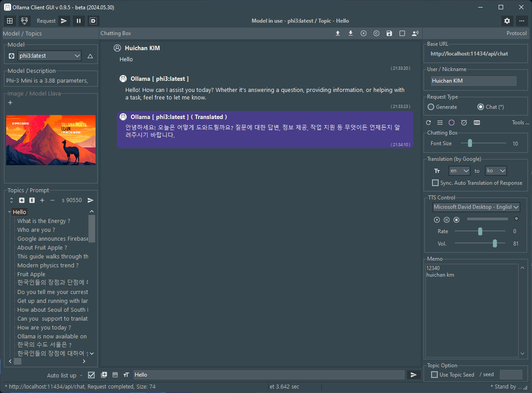
Task: Click the TTS Rate slider
Action: click(480, 231)
